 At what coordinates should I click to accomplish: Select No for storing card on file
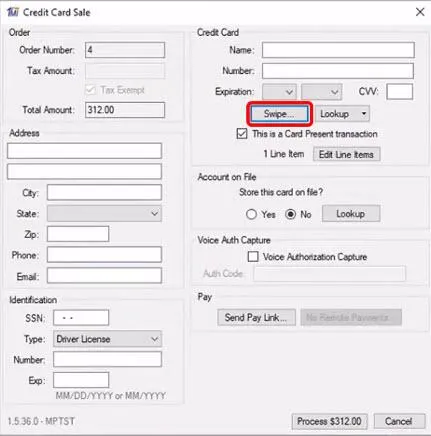point(290,214)
